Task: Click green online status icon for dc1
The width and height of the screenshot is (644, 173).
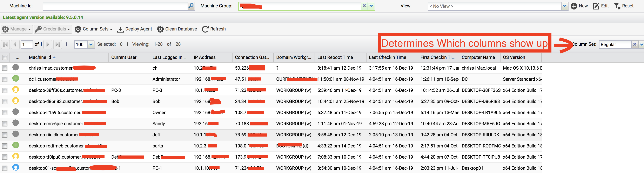Action: point(15,78)
